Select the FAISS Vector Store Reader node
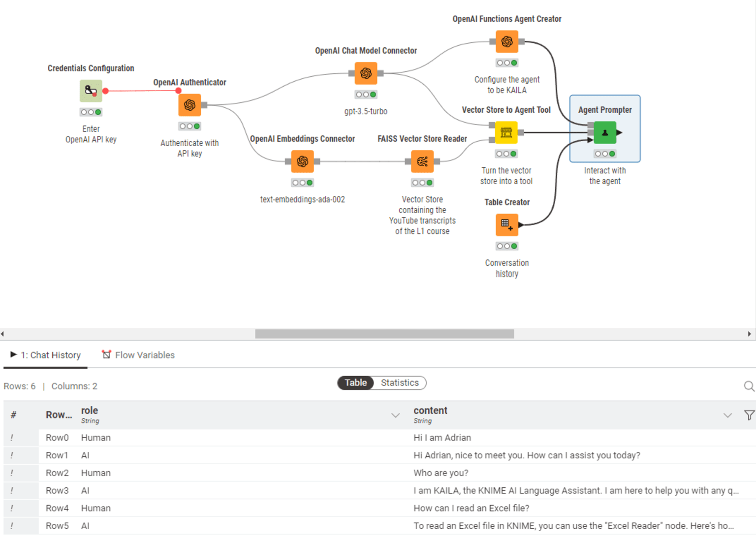Screen dimensions: 756x543 point(422,161)
